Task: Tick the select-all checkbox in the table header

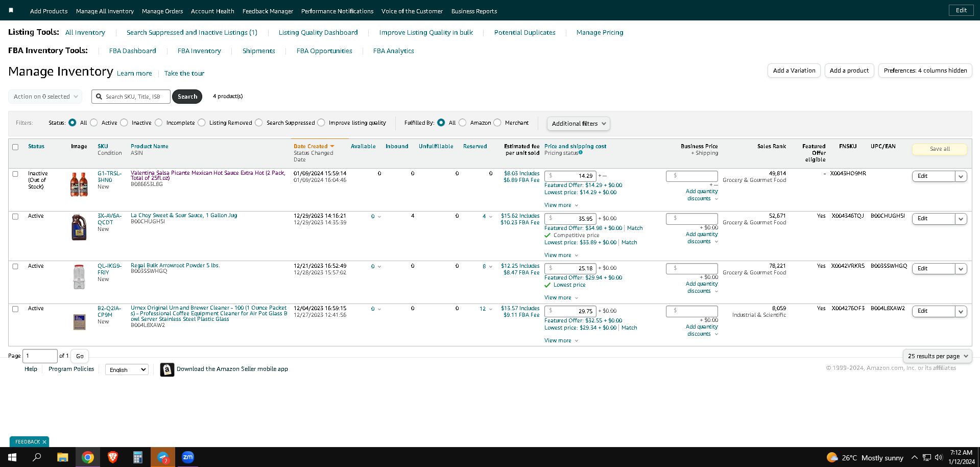Action: [x=15, y=147]
